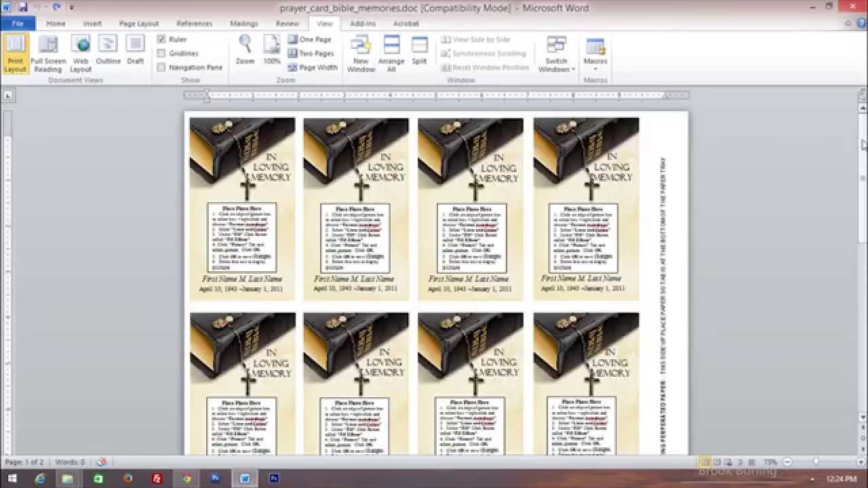The height and width of the screenshot is (488, 868).
Task: Click Arrange All windows
Action: [391, 54]
